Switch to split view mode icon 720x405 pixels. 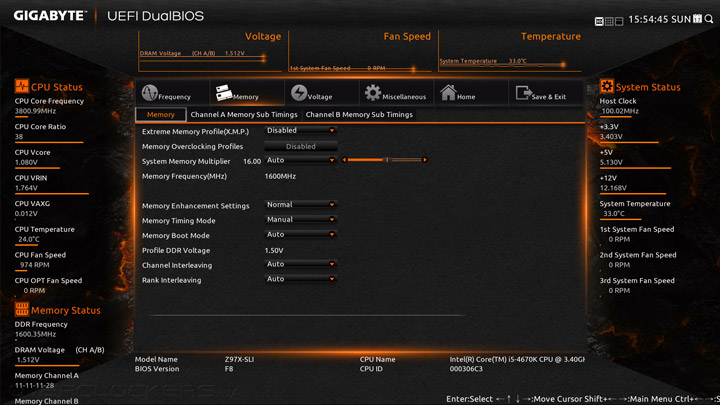(619, 22)
